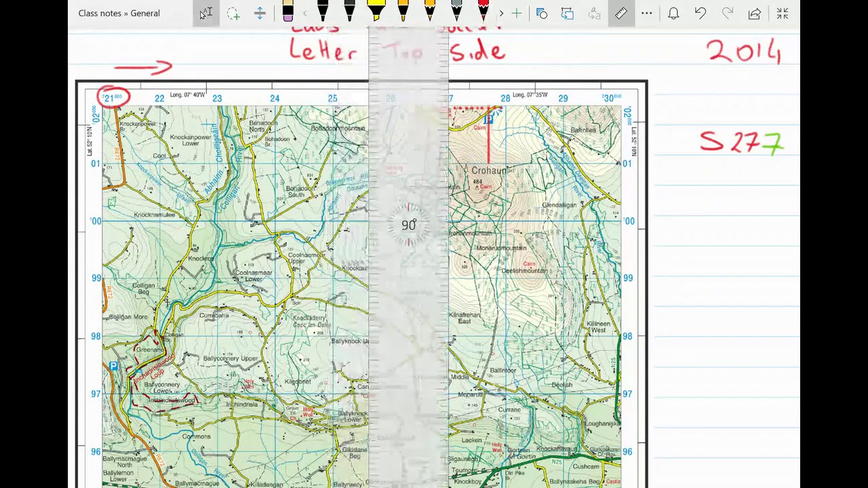
Task: Choose the Insert or Remove Space tool
Action: click(260, 13)
